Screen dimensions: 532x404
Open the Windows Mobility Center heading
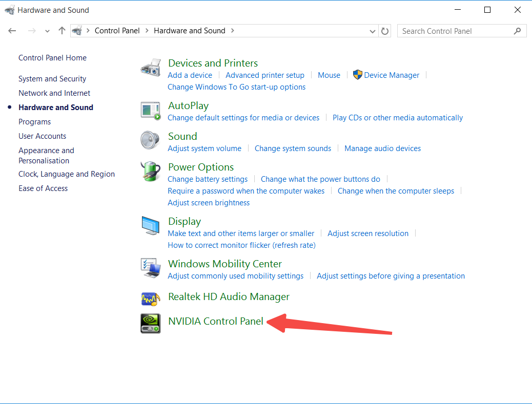pos(225,264)
